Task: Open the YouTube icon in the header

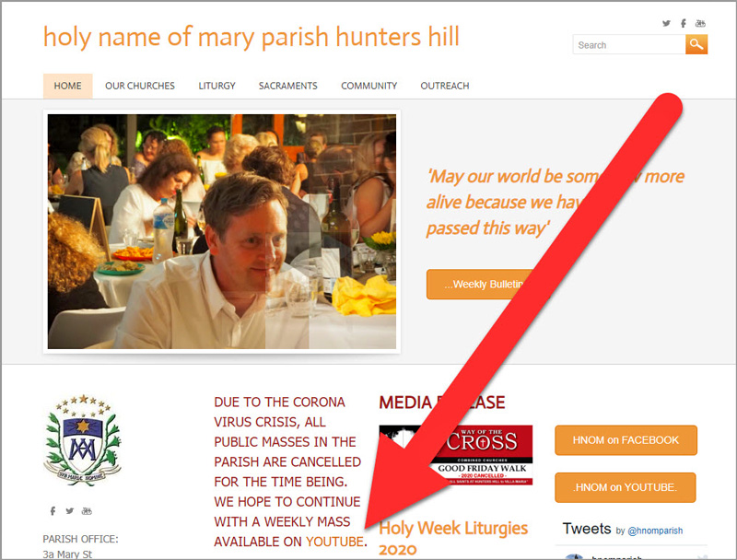Action: pyautogui.click(x=700, y=23)
